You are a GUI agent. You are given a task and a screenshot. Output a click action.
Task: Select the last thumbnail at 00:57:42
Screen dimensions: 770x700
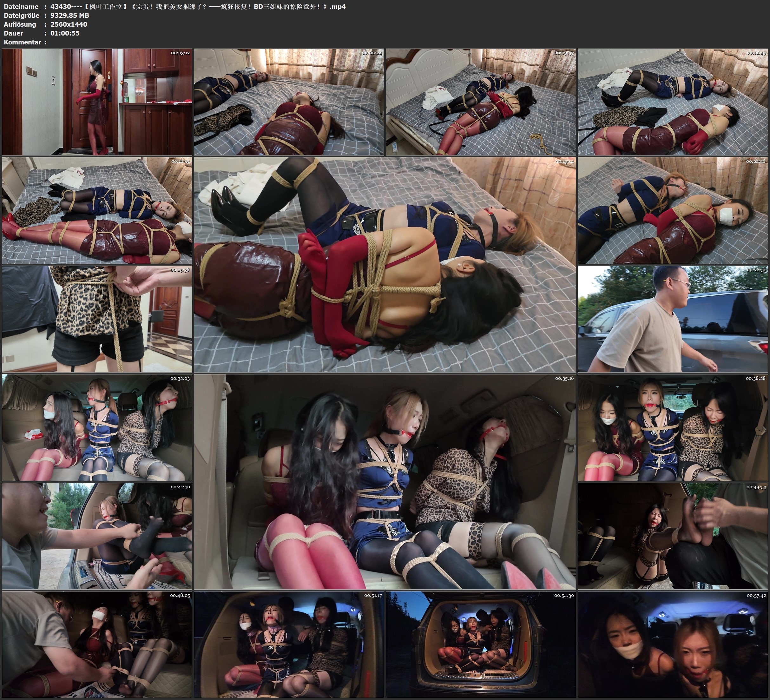click(673, 644)
